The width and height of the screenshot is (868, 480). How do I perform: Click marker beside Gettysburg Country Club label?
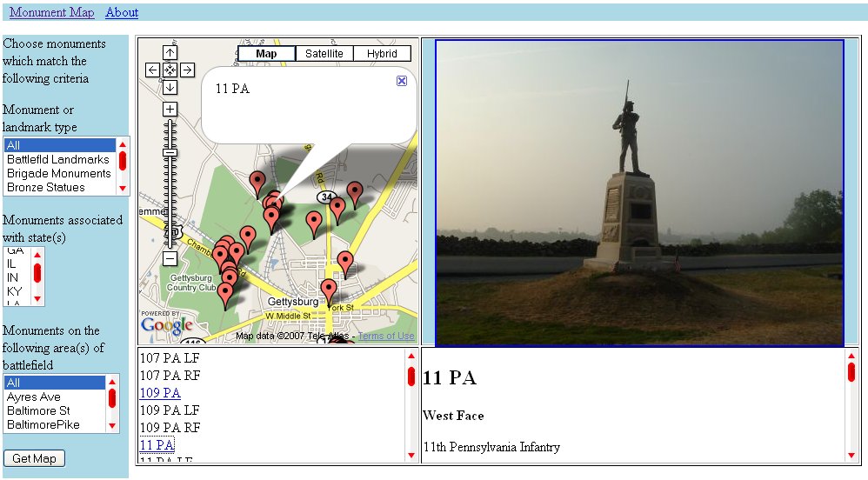[225, 293]
